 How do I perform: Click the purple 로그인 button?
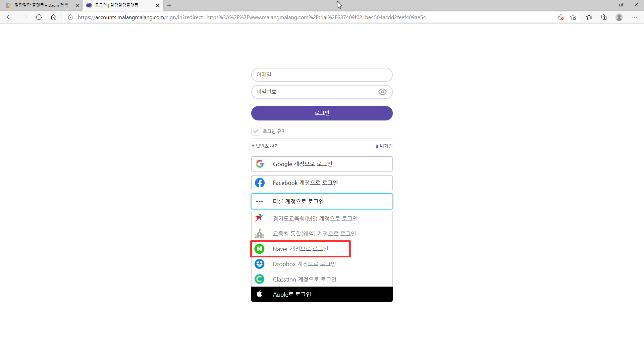click(x=322, y=113)
